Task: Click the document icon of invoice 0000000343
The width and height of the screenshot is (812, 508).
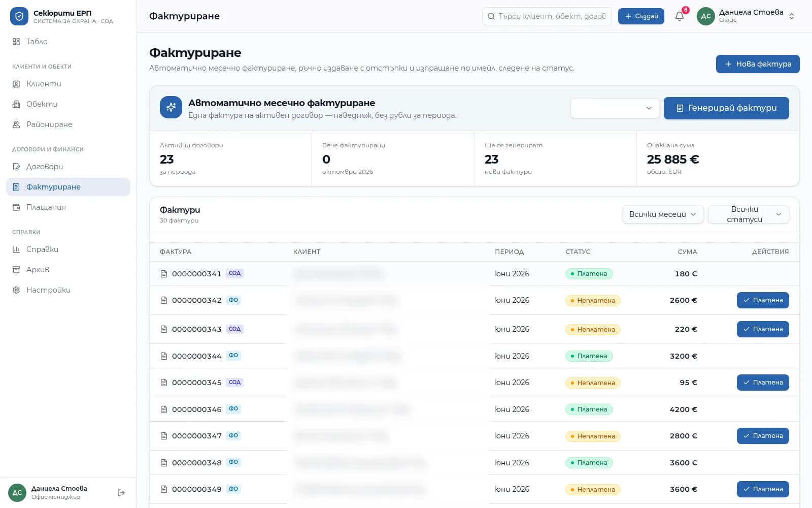Action: [x=164, y=329]
